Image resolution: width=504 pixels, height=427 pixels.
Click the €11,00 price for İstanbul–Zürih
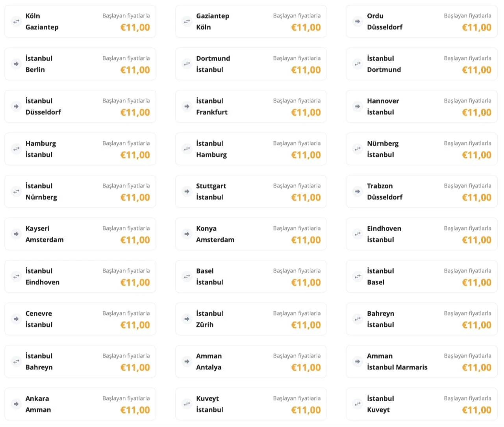306,325
